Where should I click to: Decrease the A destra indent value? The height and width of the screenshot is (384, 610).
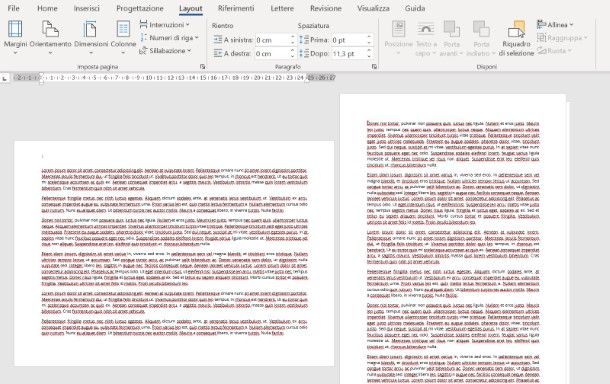(x=293, y=56)
